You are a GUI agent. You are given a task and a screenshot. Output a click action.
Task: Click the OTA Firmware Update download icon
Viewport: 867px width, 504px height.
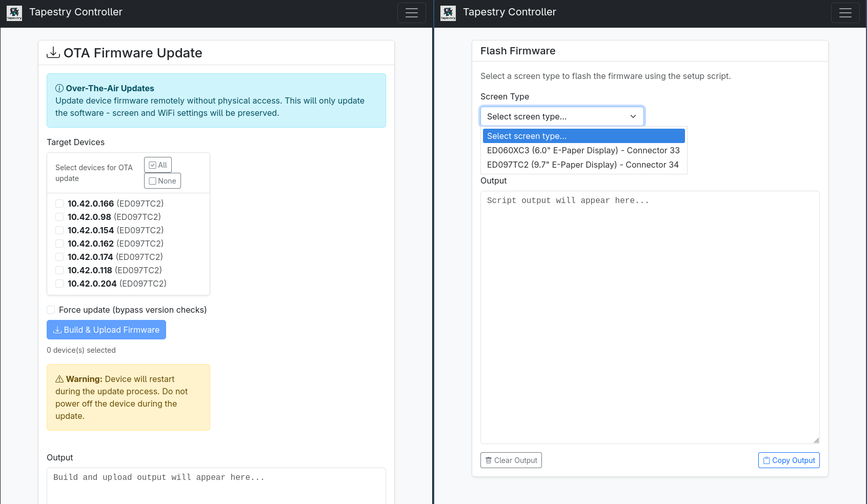point(53,53)
